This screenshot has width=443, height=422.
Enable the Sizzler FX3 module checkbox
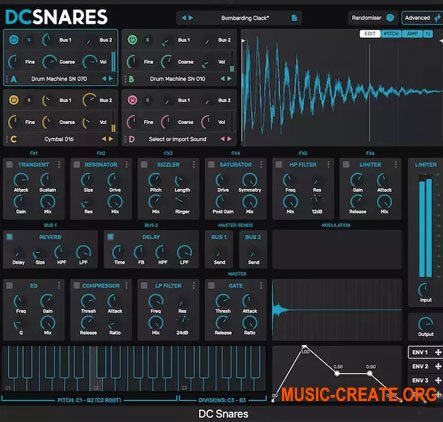click(144, 164)
